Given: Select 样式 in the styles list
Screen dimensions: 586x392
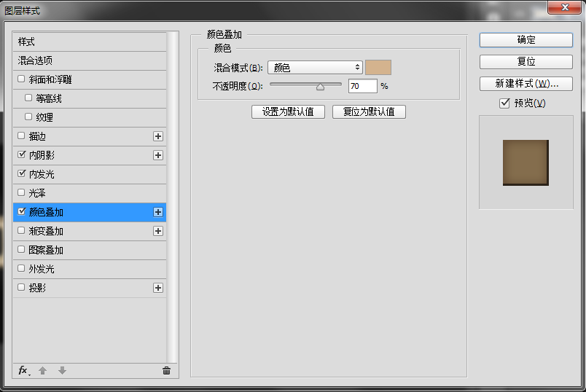Looking at the screenshot, I should (90, 42).
